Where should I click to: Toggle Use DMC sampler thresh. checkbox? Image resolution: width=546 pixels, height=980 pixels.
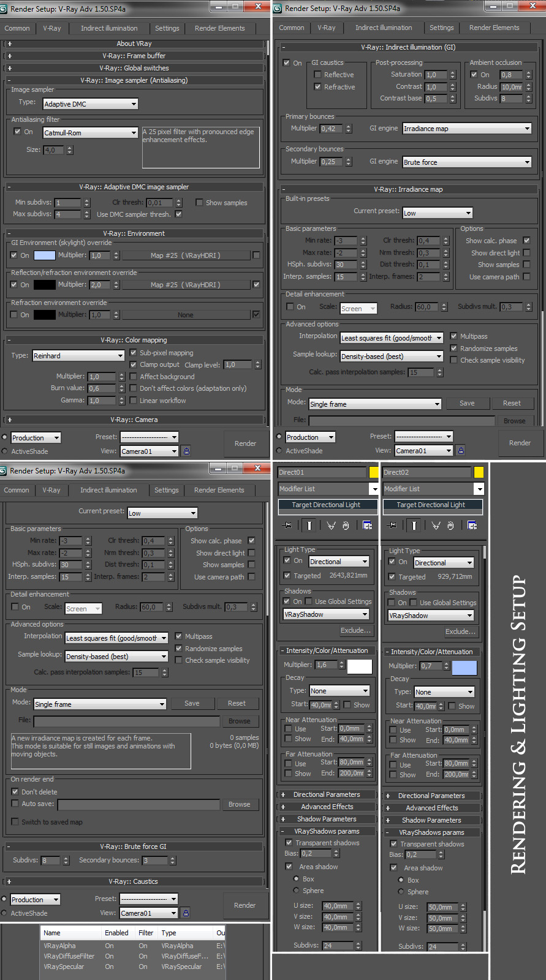(x=178, y=214)
